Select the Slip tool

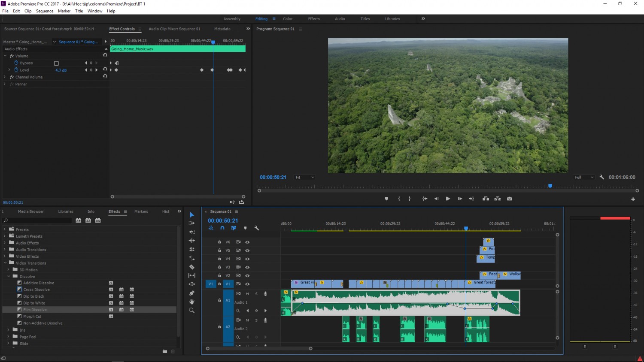192,275
